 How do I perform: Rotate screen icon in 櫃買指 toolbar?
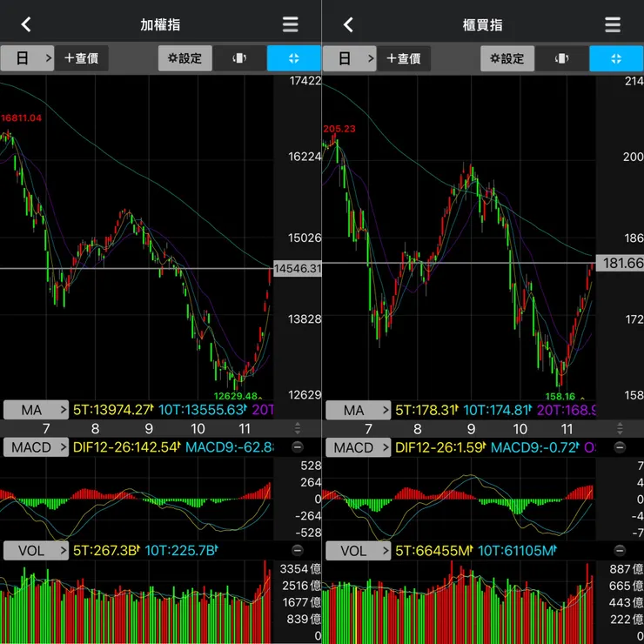click(561, 58)
